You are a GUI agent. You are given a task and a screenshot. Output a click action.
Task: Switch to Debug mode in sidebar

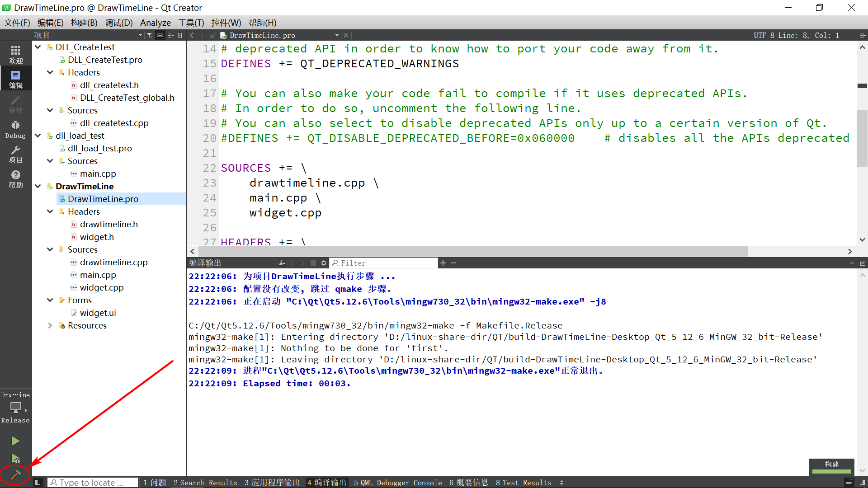(x=15, y=129)
